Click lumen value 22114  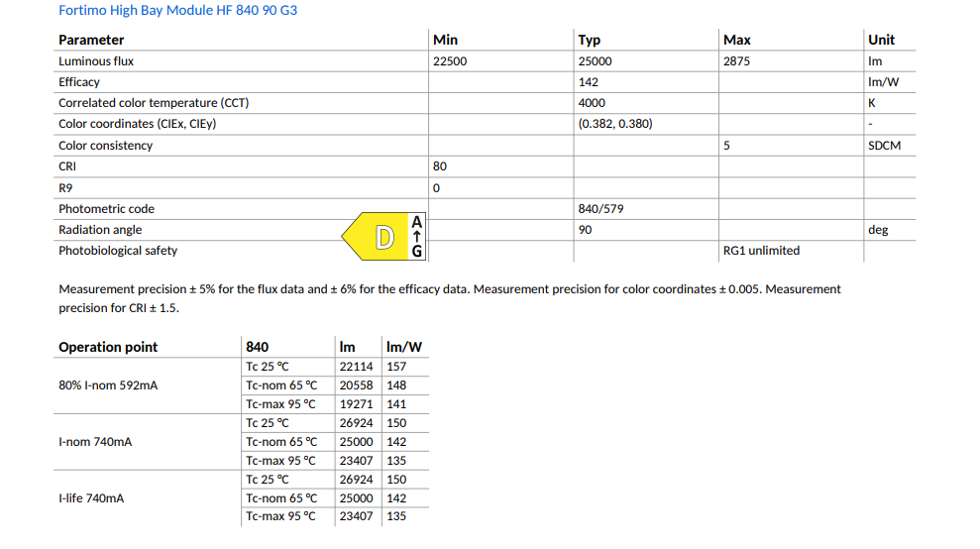tap(357, 367)
